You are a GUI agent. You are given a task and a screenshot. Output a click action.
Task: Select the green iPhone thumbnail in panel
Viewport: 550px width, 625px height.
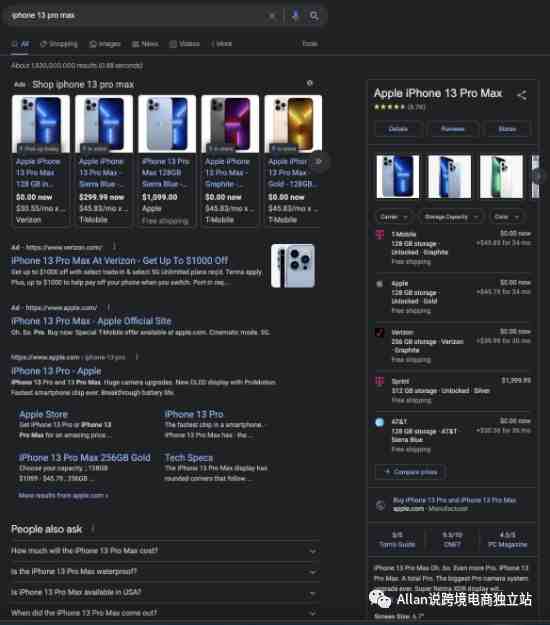501,177
